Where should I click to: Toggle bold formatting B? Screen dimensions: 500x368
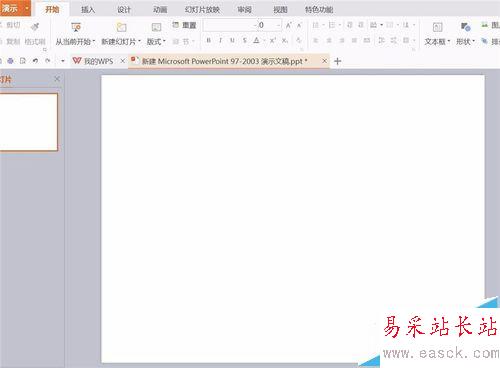click(208, 40)
